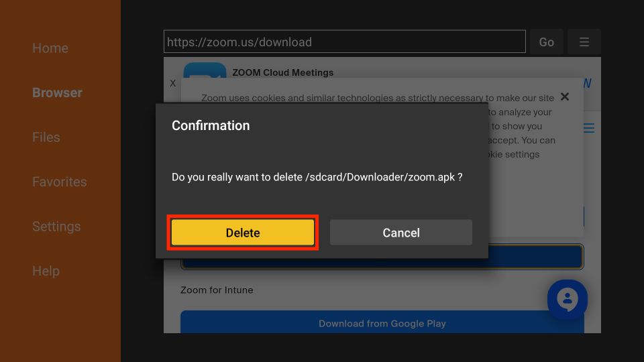Click the Go button
This screenshot has width=644, height=362.
pyautogui.click(x=546, y=42)
